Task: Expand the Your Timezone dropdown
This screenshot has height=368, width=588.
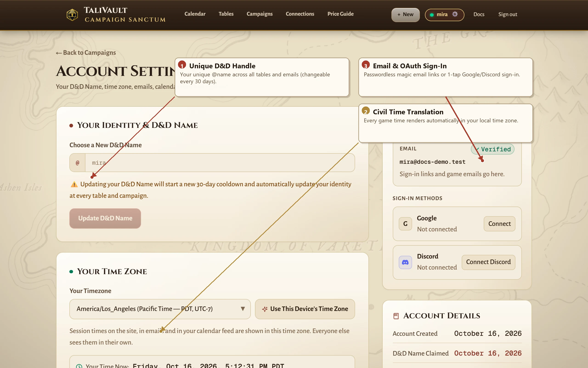Action: pyautogui.click(x=160, y=309)
